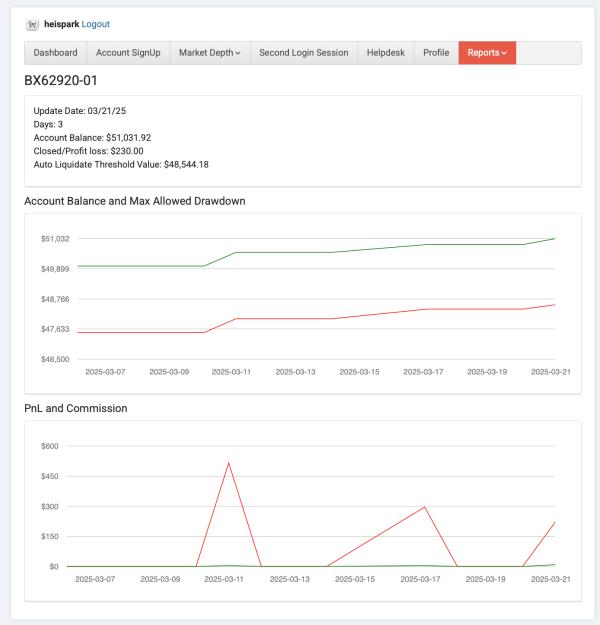Click the green balance line endpoint at 2025-03-21
This screenshot has height=625, width=600.
(x=555, y=238)
